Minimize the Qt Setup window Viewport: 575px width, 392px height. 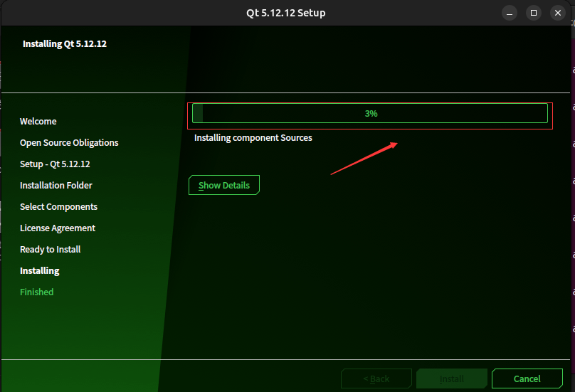click(x=510, y=14)
